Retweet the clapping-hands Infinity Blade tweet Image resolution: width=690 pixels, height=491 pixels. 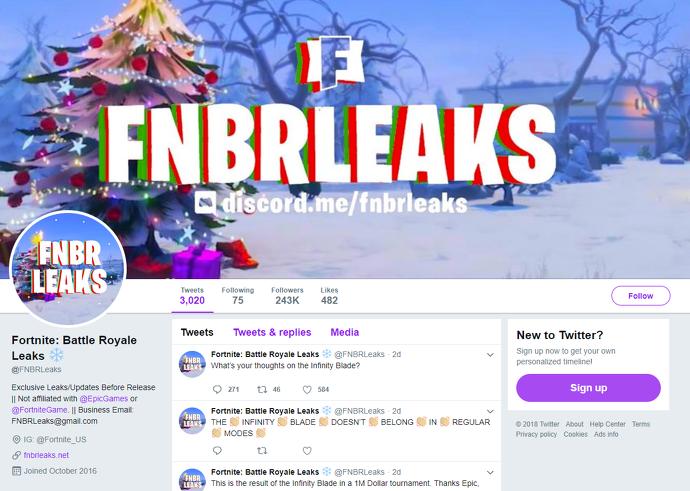pos(262,451)
